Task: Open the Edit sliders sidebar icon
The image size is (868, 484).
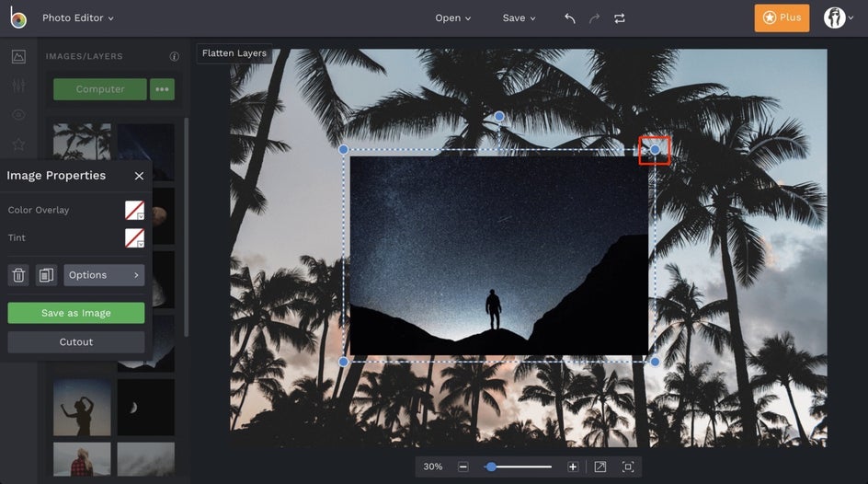Action: point(18,86)
